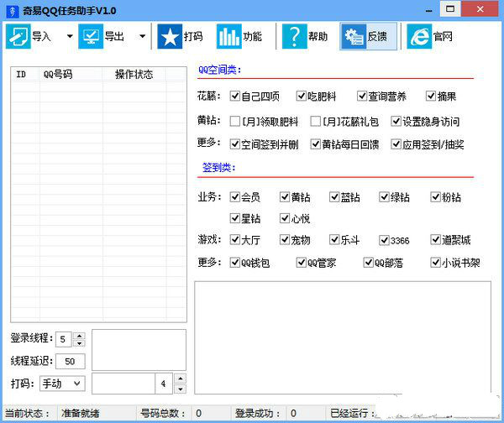
Task: Increase 登录线程 with up arrow
Action: 79,336
